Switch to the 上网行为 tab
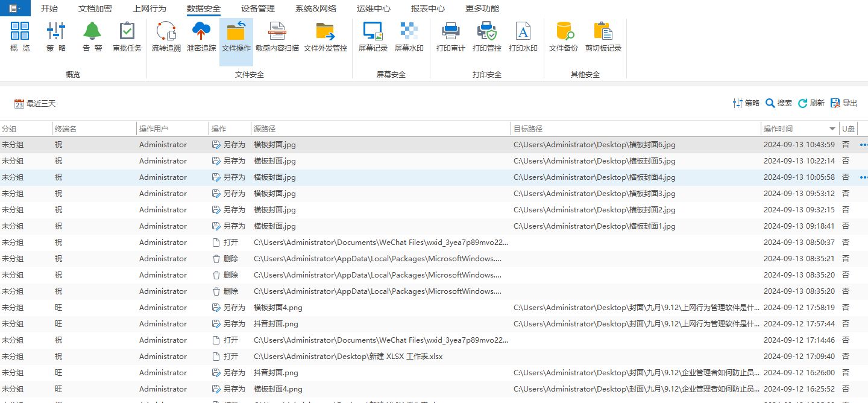 (x=149, y=8)
